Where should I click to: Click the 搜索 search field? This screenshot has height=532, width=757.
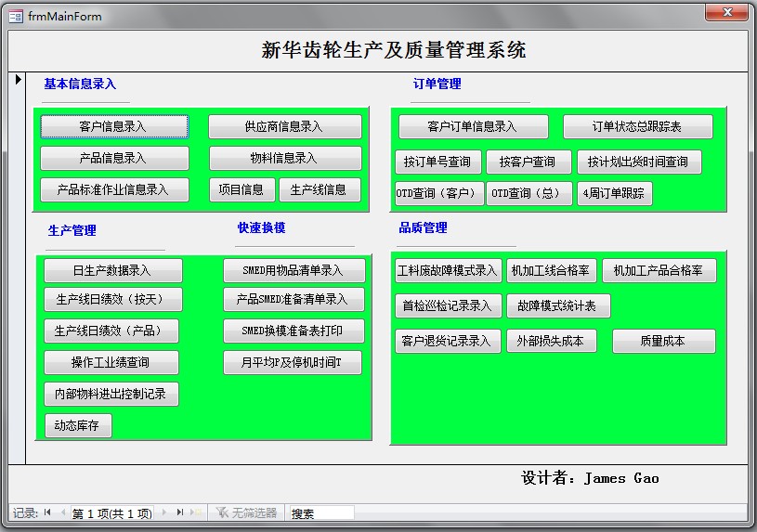coord(321,513)
